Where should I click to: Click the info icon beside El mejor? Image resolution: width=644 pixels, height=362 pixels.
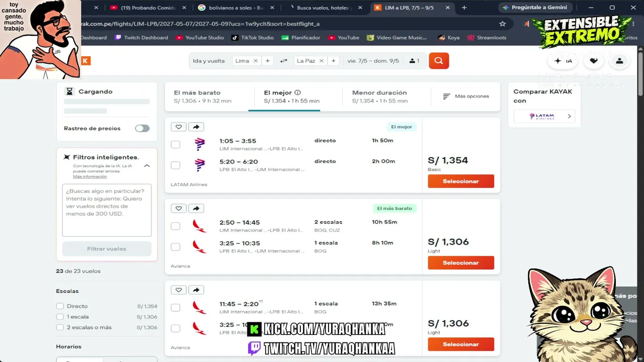pyautogui.click(x=297, y=93)
